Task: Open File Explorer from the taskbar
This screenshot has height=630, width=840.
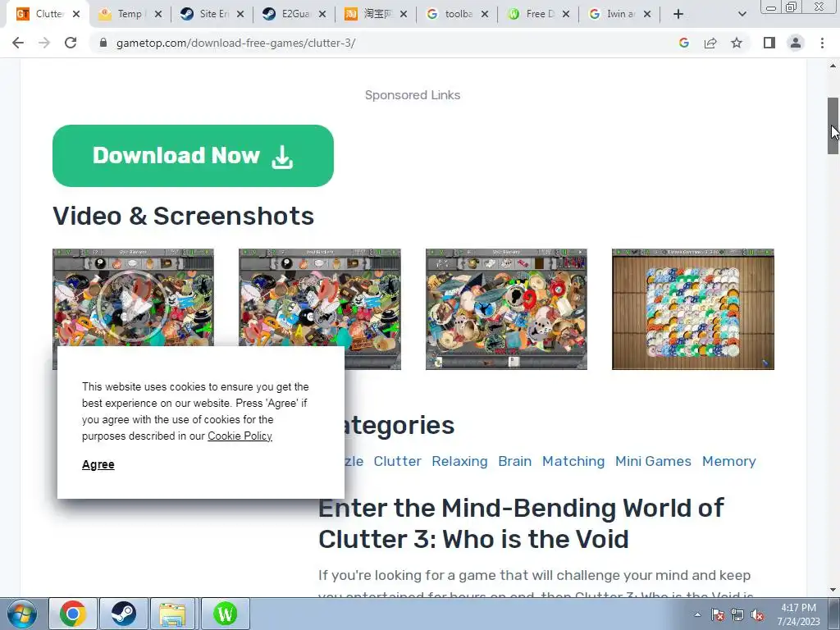Action: (172, 614)
